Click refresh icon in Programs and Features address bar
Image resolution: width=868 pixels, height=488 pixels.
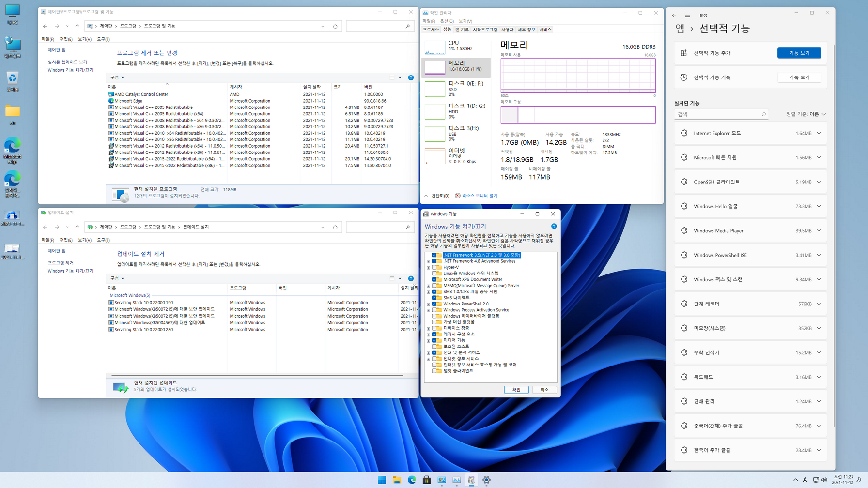(x=335, y=26)
